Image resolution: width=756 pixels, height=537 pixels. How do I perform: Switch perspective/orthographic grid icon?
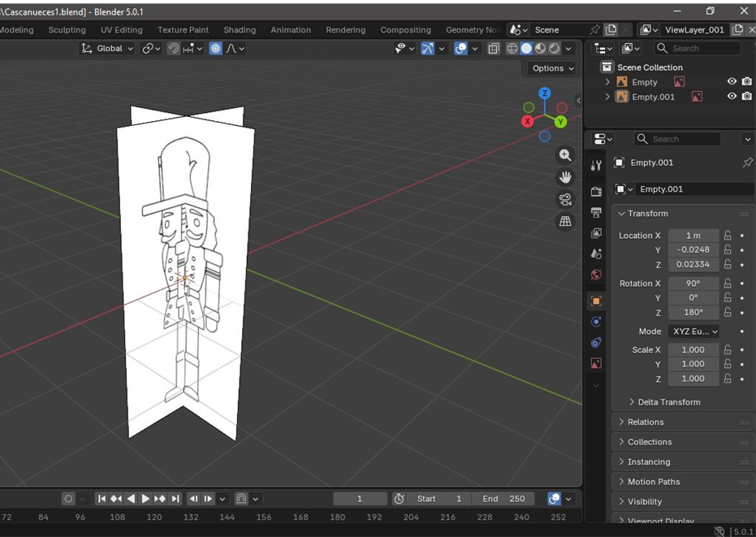[565, 221]
